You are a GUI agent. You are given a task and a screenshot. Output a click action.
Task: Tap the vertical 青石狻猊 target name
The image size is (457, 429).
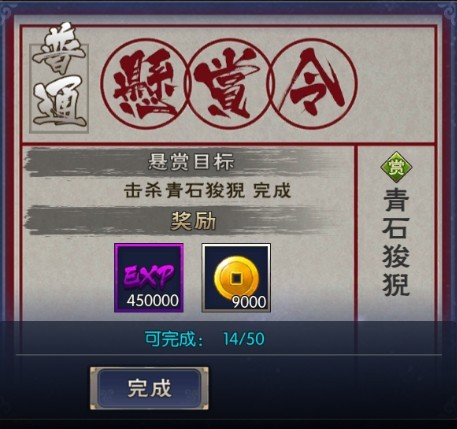point(396,242)
